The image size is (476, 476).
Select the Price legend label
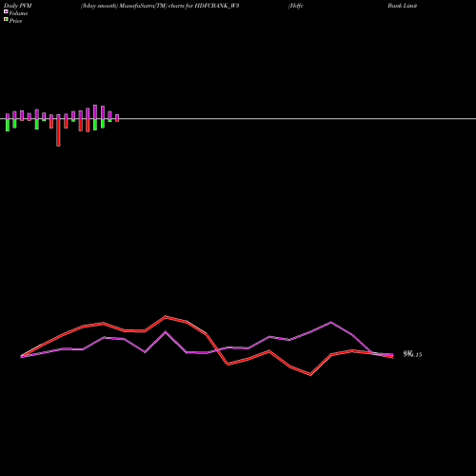pos(15,21)
